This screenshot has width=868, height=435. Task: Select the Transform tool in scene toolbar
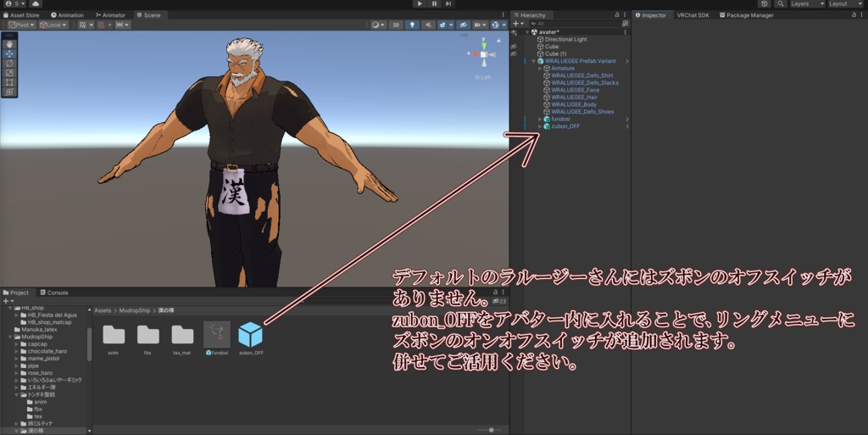point(9,92)
